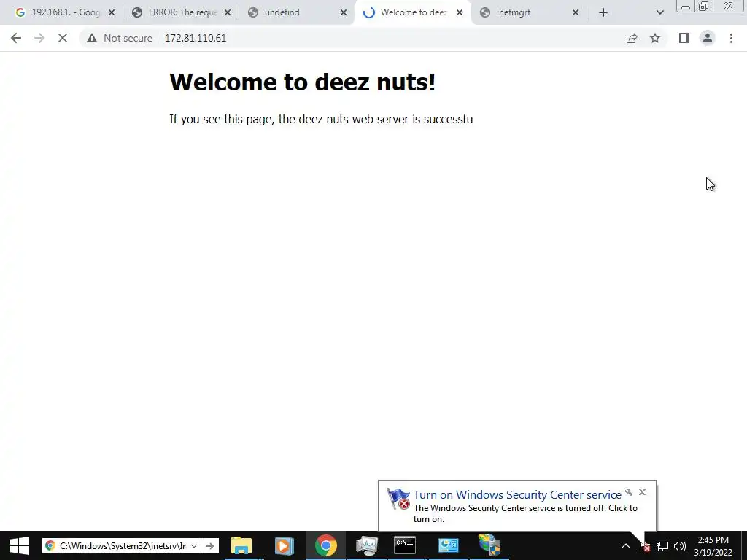Click Turn on Windows Security Center service
747x560 pixels.
(x=517, y=495)
